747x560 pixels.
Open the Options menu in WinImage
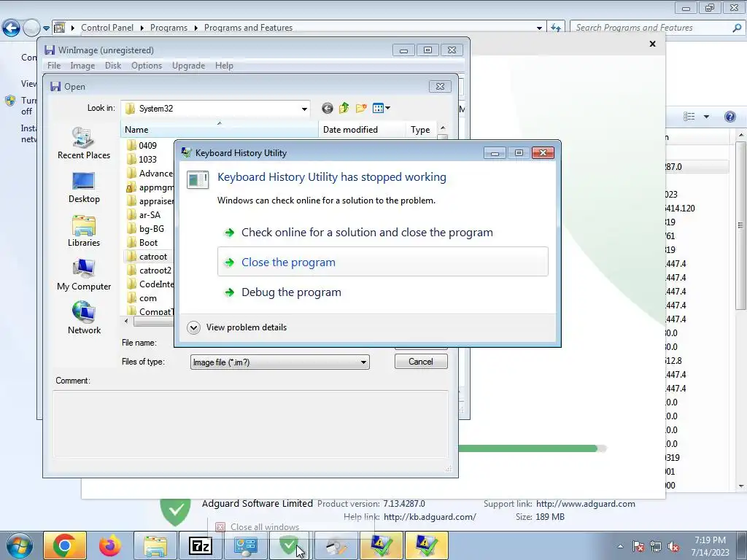pyautogui.click(x=147, y=65)
